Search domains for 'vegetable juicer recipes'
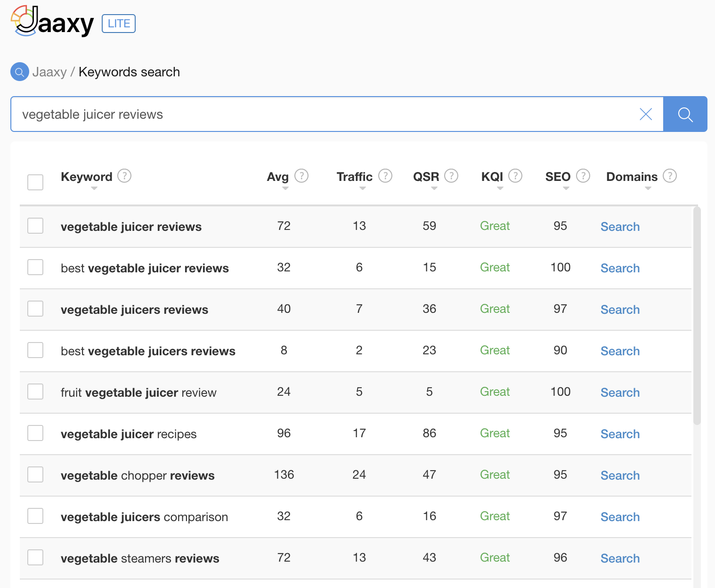This screenshot has height=588, width=715. click(620, 434)
